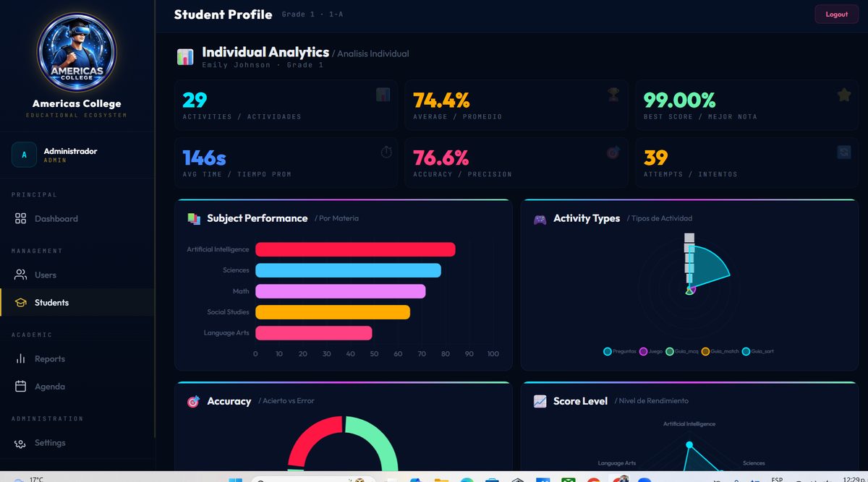This screenshot has width=868, height=482.
Task: Click the taskbar clock showing 12:29
Action: [x=853, y=478]
